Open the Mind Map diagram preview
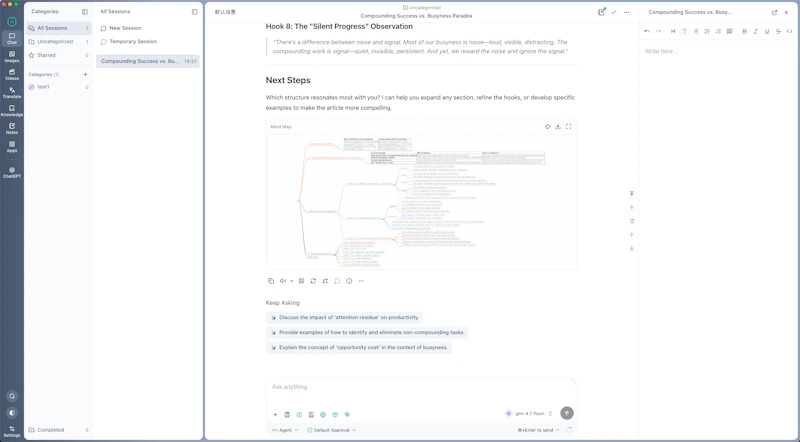Screen dimensions: 800x442 421,201
